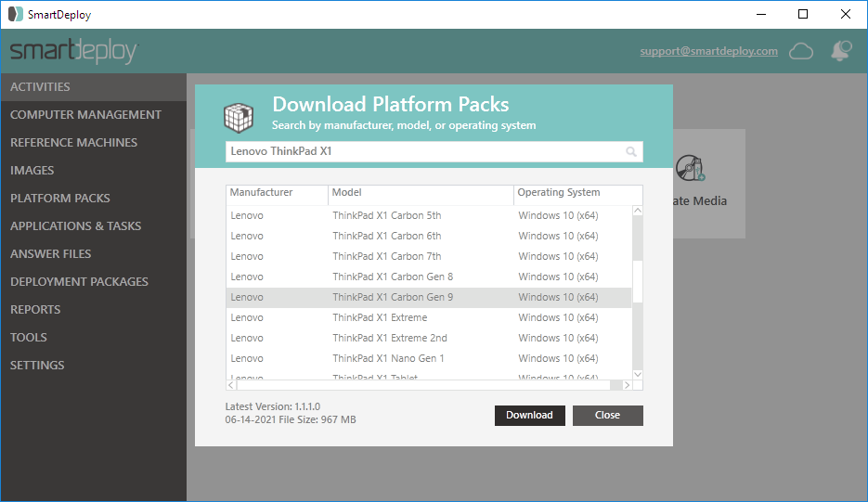Image resolution: width=868 pixels, height=502 pixels.
Task: Sort by the Manufacturer column header
Action: 277,193
